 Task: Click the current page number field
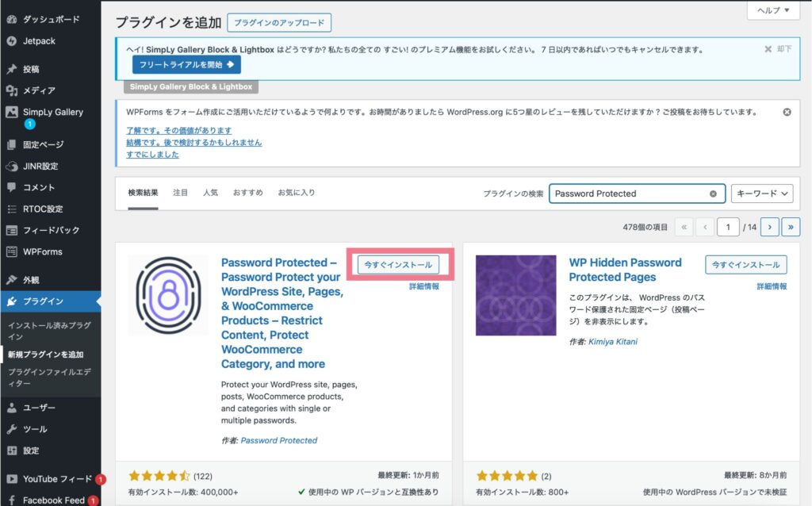[x=728, y=227]
